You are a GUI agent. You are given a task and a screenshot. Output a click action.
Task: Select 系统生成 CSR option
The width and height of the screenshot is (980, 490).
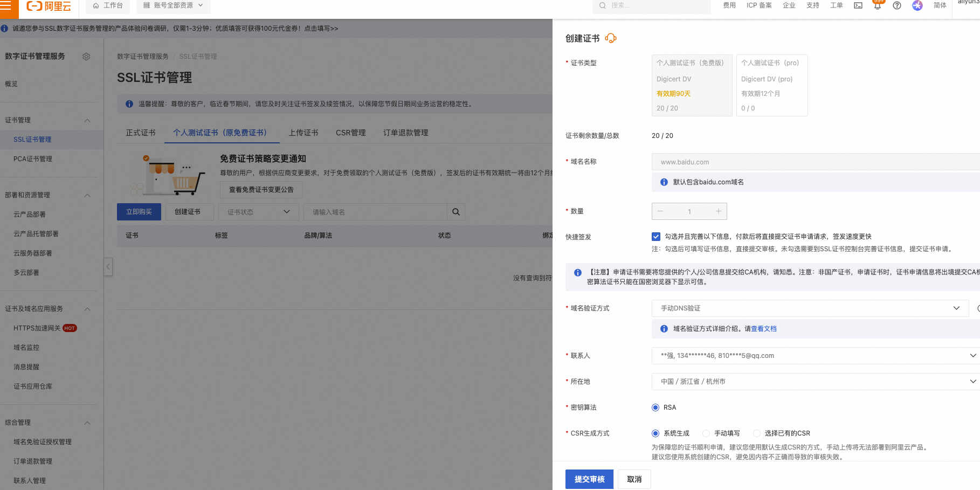tap(655, 433)
